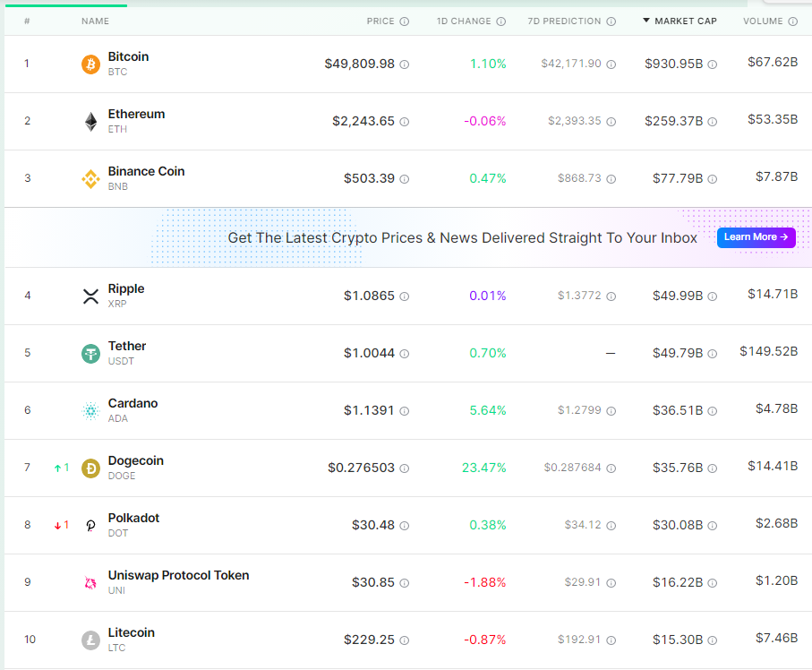This screenshot has width=812, height=670.
Task: Select Litecoin 1D change -0.87%
Action: (484, 640)
